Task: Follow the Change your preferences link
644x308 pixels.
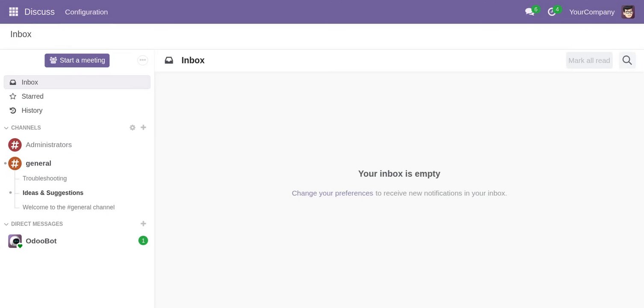Action: [332, 193]
